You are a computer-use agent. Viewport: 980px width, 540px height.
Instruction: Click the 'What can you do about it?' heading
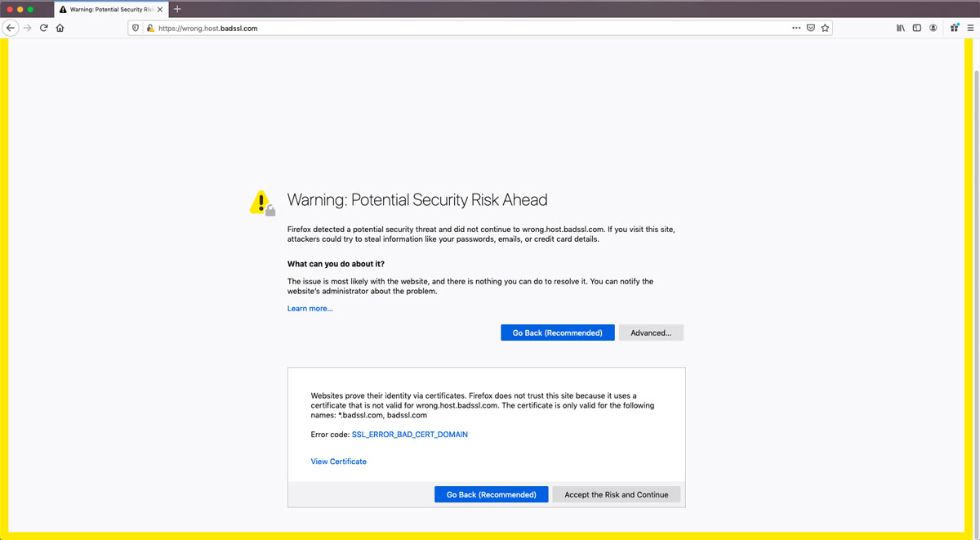click(336, 264)
